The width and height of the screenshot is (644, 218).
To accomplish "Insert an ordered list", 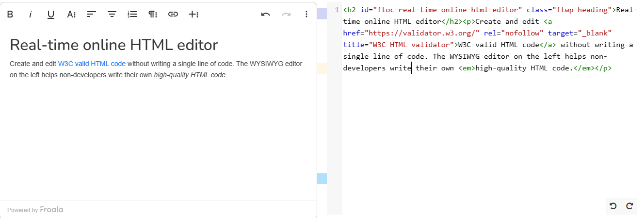I will 132,14.
